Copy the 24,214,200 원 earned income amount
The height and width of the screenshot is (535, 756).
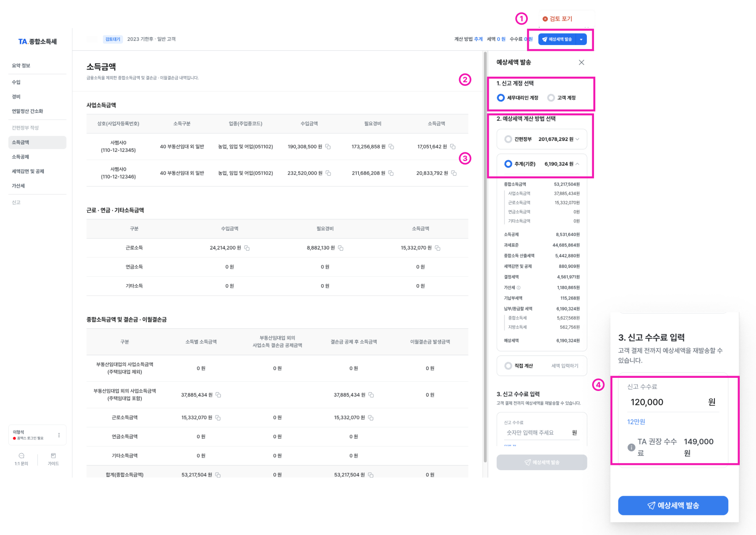point(247,248)
